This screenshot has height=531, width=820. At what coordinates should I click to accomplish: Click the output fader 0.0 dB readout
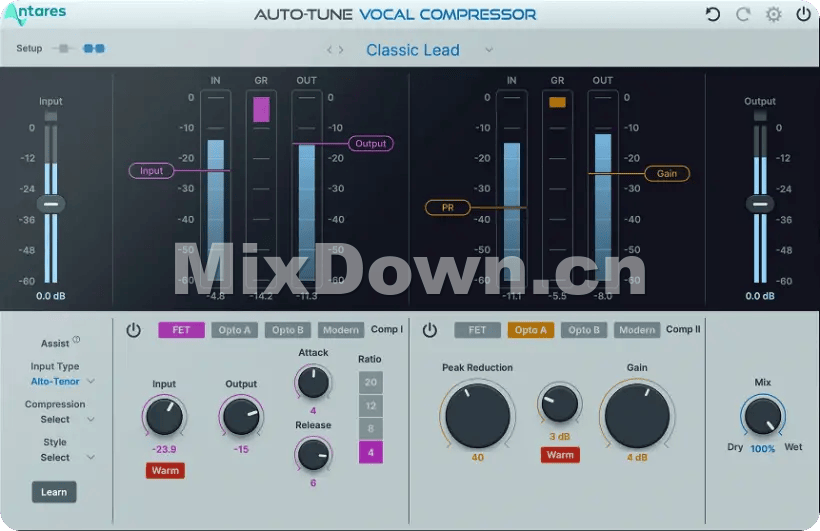coord(760,296)
